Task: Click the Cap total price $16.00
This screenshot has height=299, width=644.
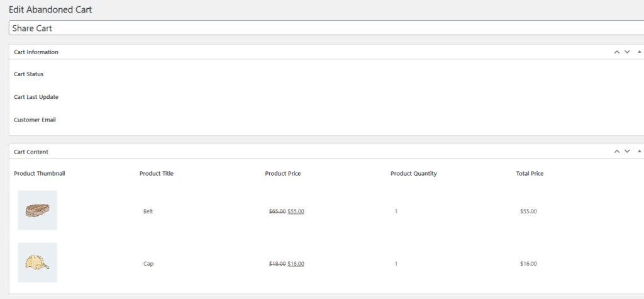Action: click(528, 264)
